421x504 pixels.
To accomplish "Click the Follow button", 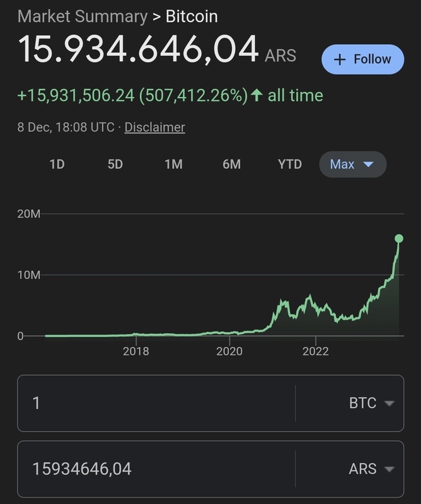I will tap(362, 60).
